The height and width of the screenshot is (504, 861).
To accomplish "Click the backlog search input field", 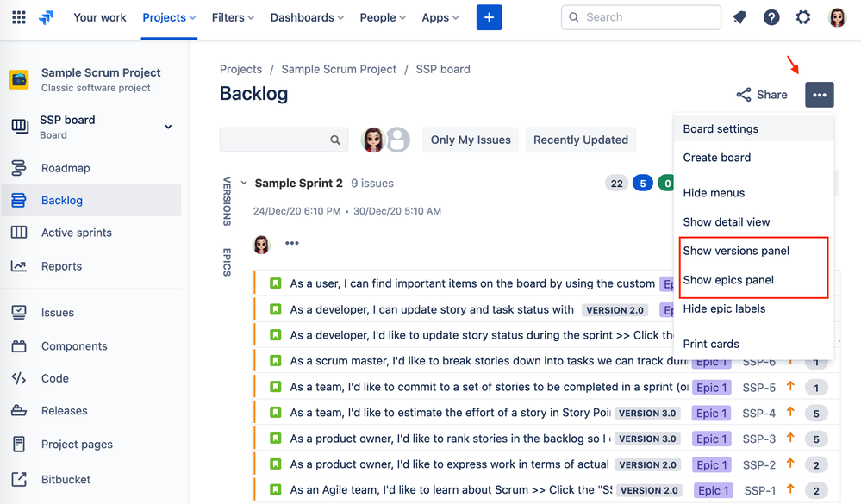I will pyautogui.click(x=274, y=140).
